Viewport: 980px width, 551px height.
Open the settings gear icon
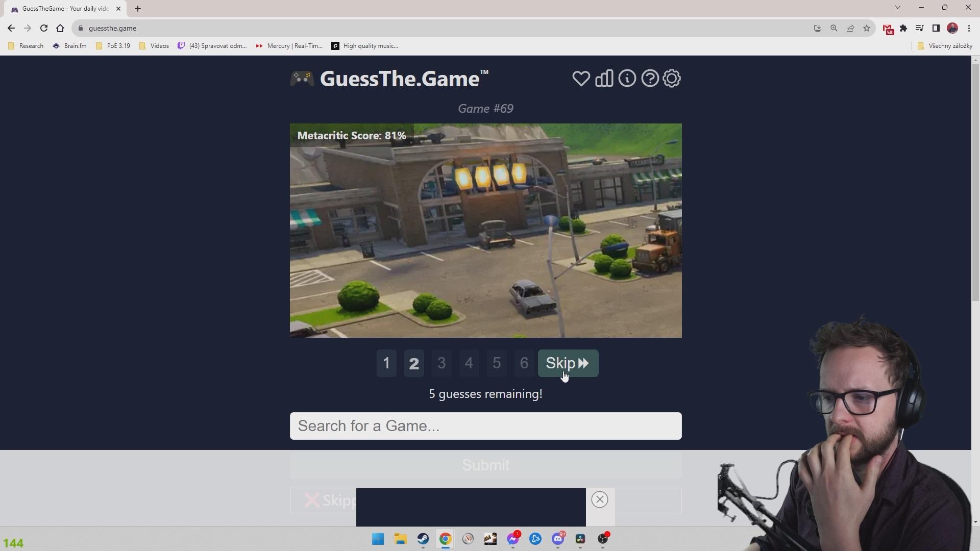pyautogui.click(x=672, y=79)
